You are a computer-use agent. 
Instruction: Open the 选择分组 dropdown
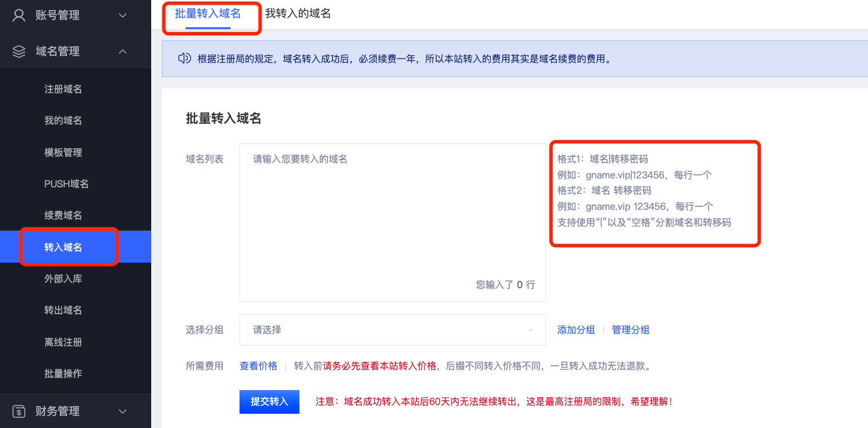[x=392, y=330]
